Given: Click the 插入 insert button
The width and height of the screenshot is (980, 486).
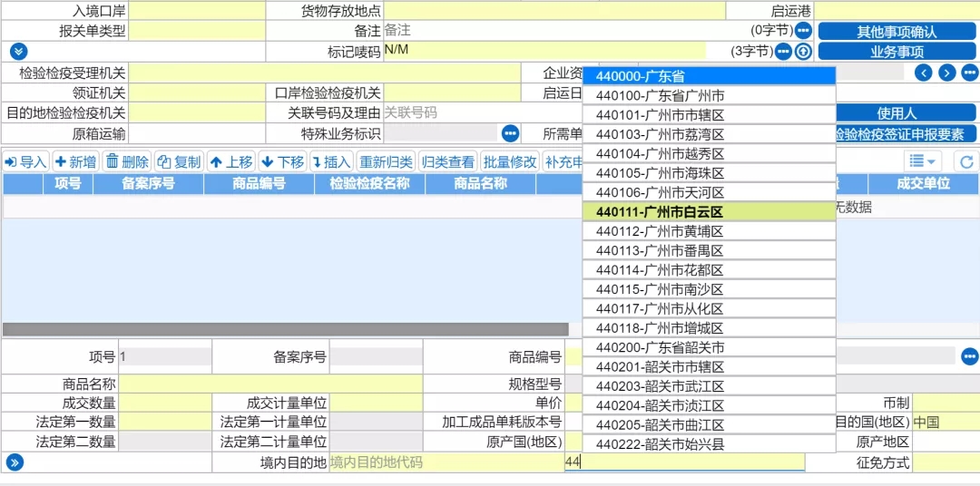Looking at the screenshot, I should pos(330,162).
